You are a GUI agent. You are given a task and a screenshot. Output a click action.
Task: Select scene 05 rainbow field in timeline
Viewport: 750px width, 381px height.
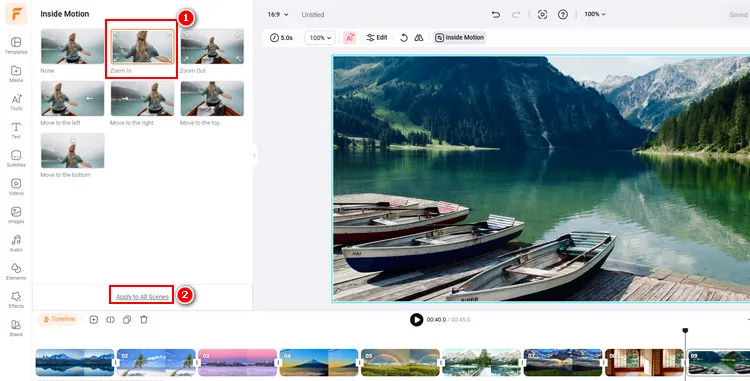[x=400, y=362]
